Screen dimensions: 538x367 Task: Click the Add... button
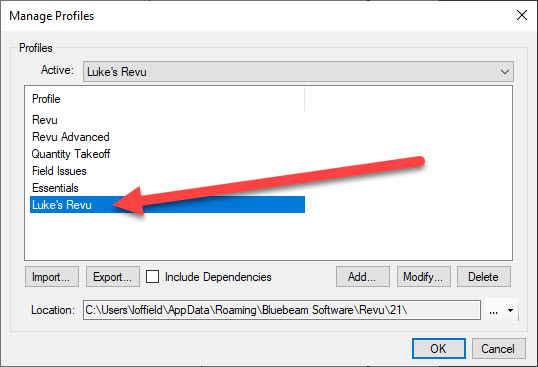tap(363, 276)
